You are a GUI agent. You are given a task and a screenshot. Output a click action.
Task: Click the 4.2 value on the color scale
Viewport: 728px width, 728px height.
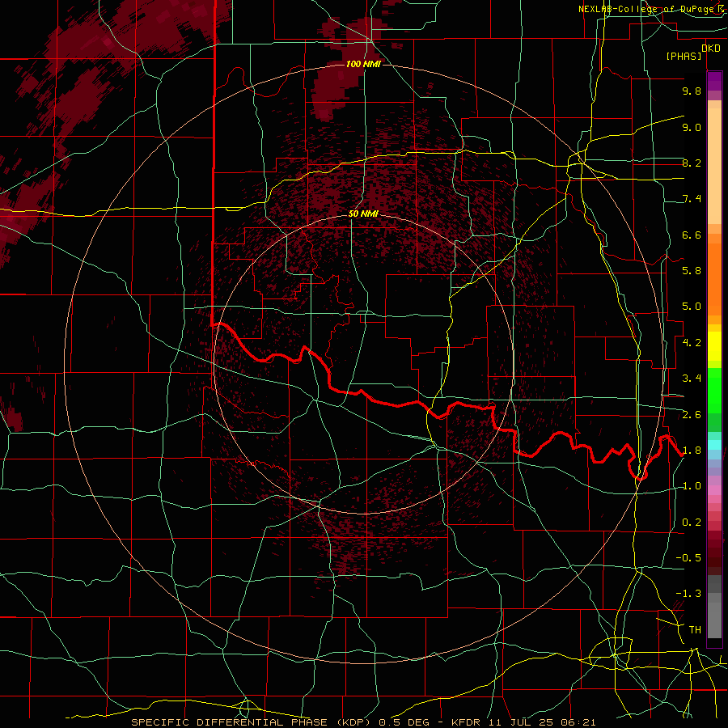pos(692,343)
